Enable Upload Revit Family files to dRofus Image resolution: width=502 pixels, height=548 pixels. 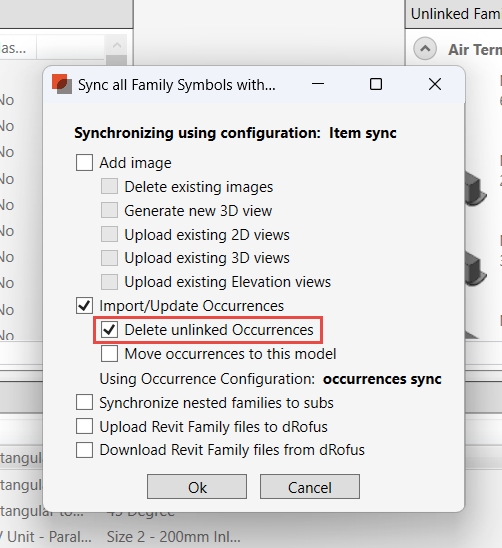click(84, 426)
